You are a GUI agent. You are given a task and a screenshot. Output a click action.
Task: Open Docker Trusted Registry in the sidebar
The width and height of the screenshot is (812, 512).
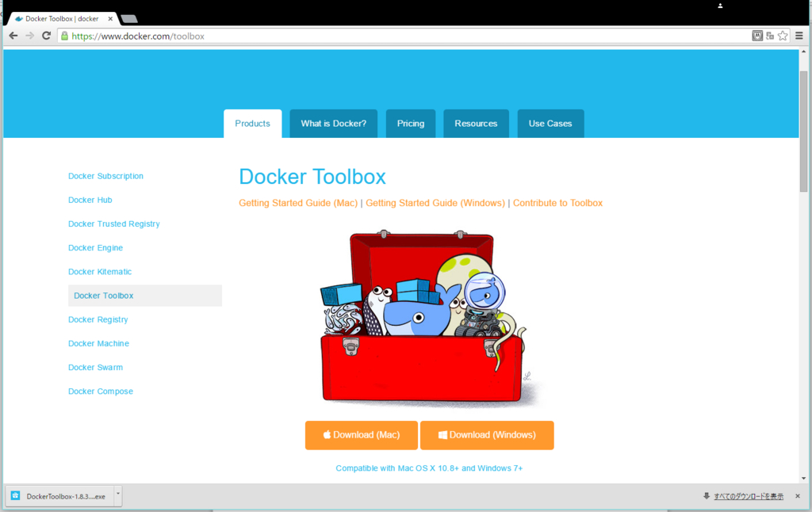[114, 224]
